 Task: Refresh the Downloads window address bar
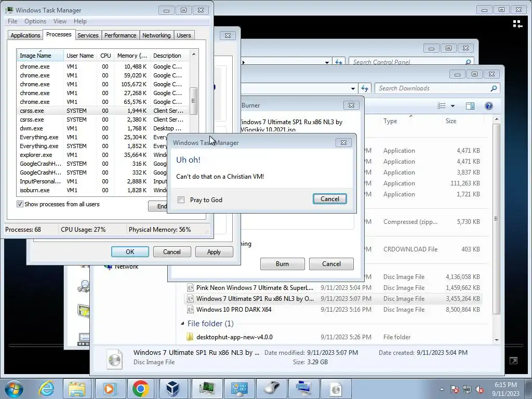click(x=365, y=88)
